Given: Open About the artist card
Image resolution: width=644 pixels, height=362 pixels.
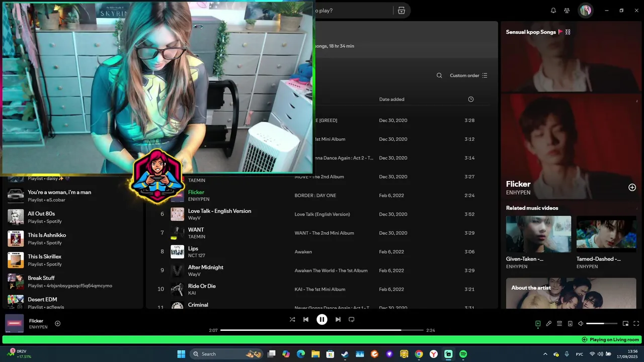Looking at the screenshot, I should coord(571,293).
